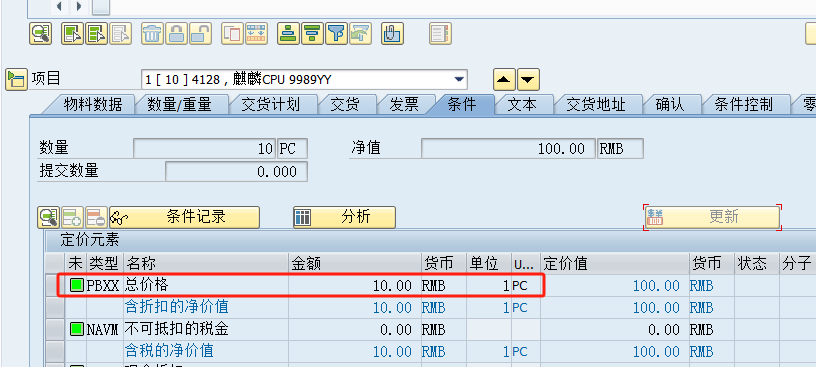
Task: Click the greyed-out document list icon
Action: click(440, 34)
